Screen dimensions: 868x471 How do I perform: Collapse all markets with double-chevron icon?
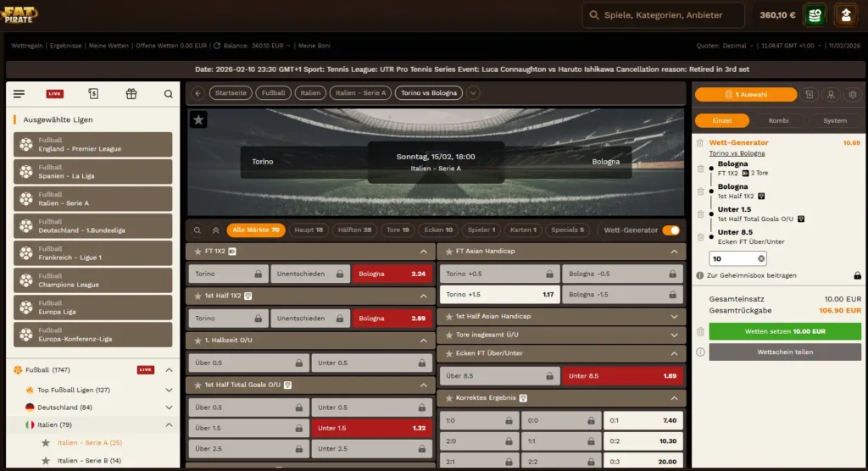216,230
